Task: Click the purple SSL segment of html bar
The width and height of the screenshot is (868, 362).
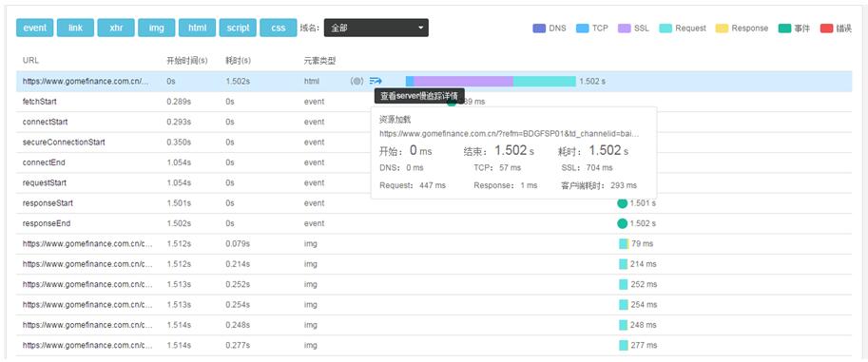Action: pyautogui.click(x=463, y=81)
